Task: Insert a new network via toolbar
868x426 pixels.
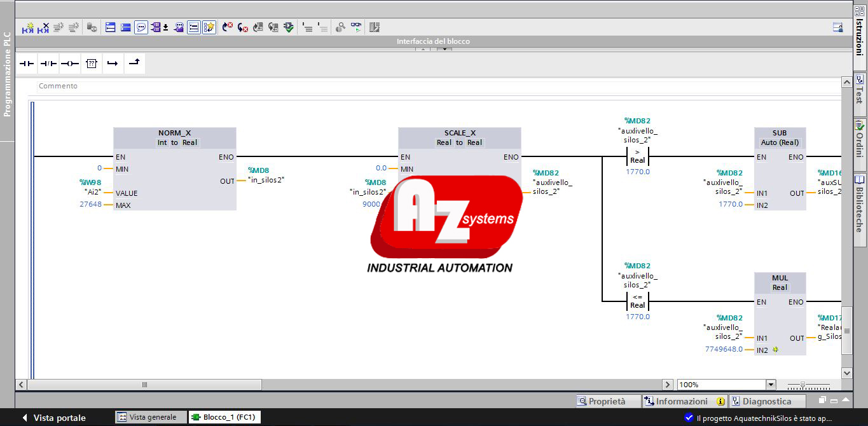Action: click(x=28, y=27)
